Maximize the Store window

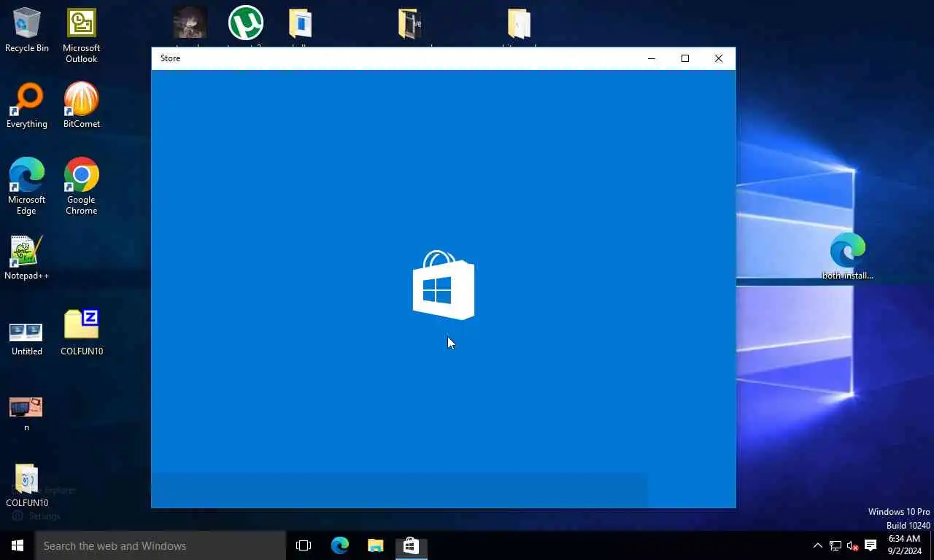tap(685, 58)
